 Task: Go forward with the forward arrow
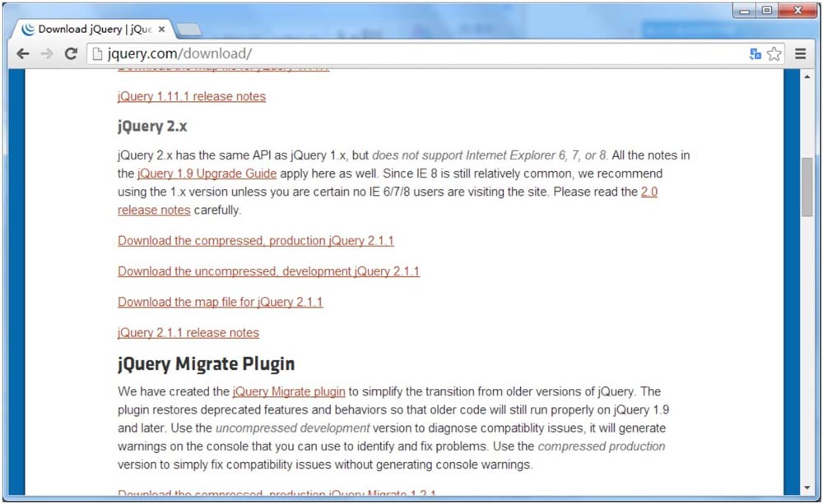(x=47, y=53)
